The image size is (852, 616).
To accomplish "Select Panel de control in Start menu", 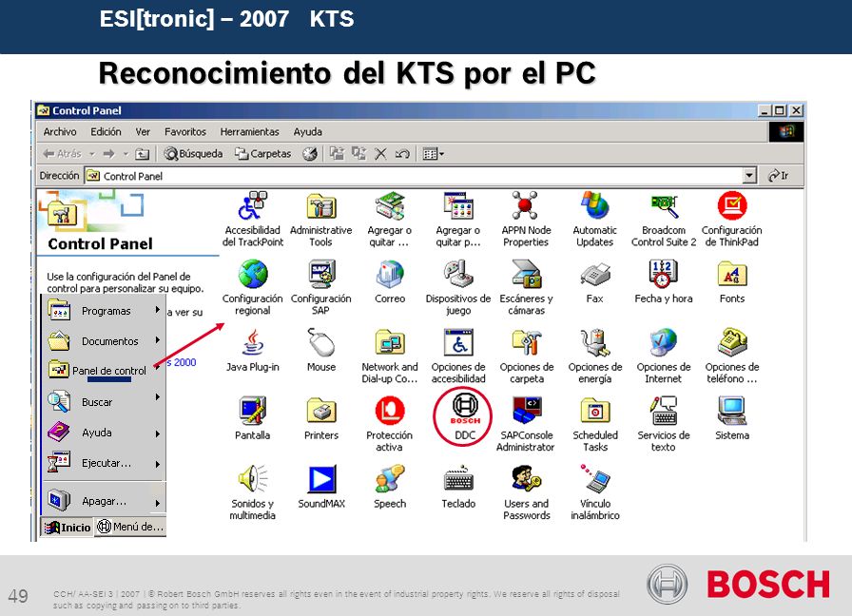I will 104,371.
